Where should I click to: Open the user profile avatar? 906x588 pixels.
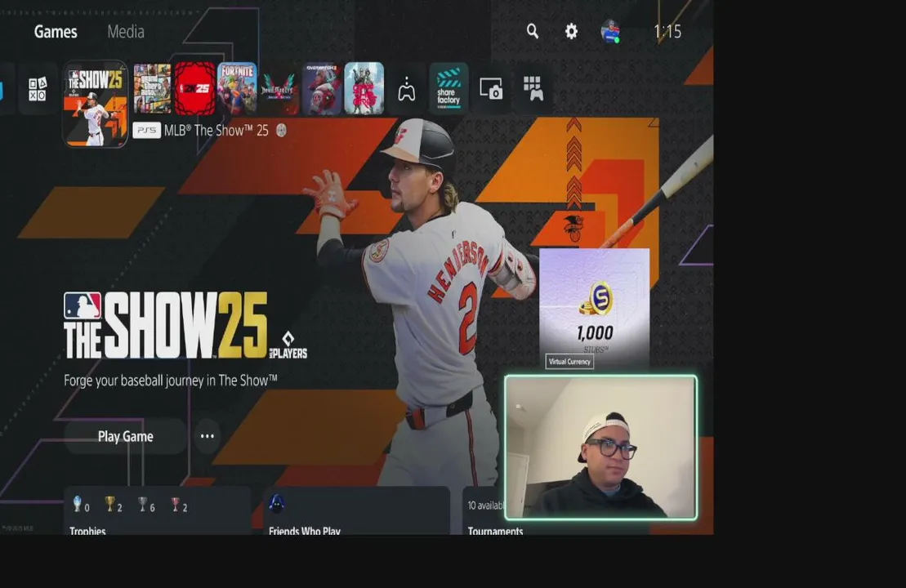(610, 31)
